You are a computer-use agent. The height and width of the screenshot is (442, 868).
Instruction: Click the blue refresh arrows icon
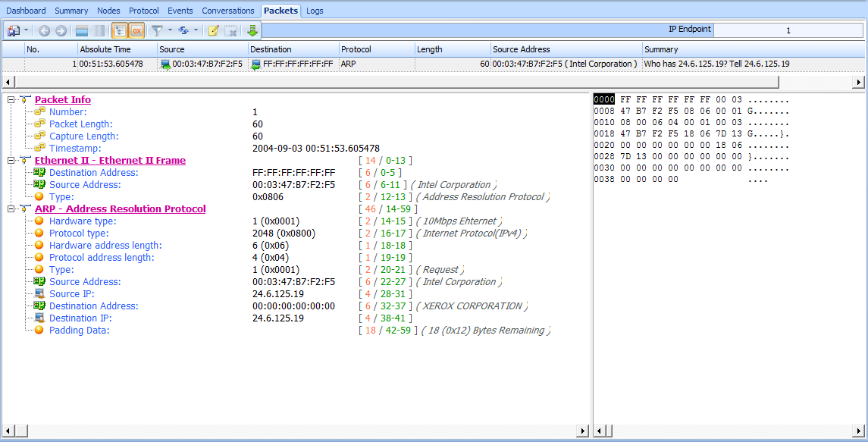pos(183,31)
